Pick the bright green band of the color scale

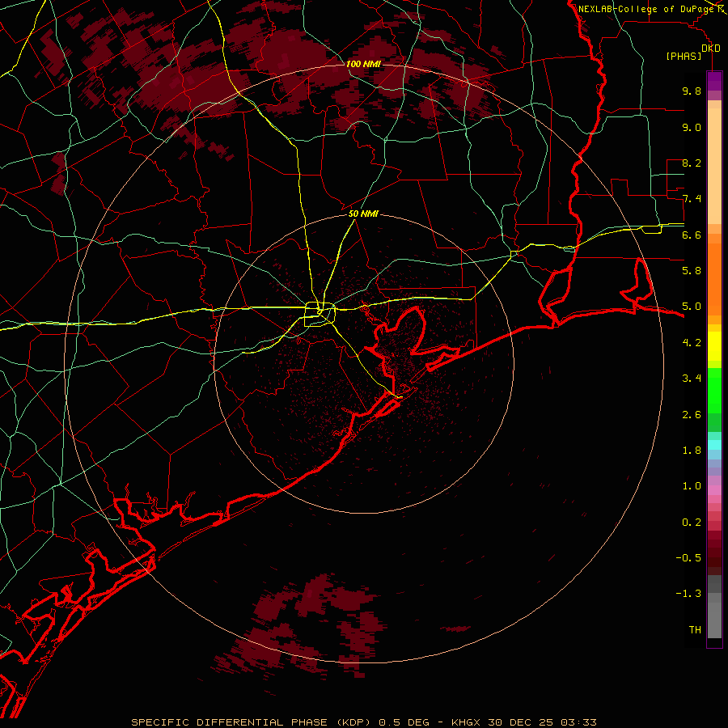click(x=714, y=391)
